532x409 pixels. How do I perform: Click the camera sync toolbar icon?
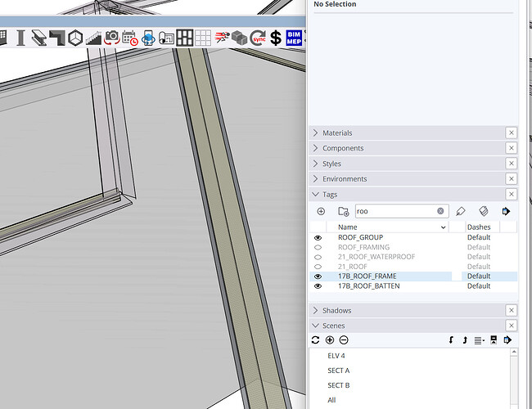(x=111, y=37)
